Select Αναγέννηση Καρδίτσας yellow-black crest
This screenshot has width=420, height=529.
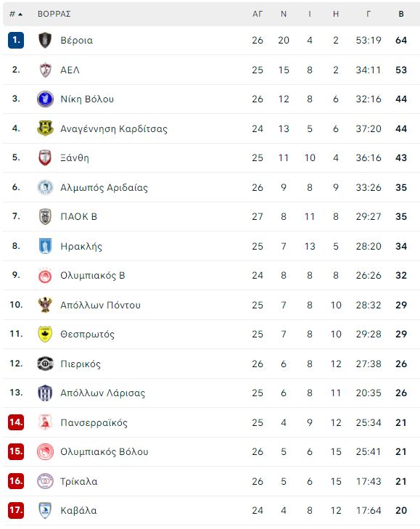click(x=45, y=128)
